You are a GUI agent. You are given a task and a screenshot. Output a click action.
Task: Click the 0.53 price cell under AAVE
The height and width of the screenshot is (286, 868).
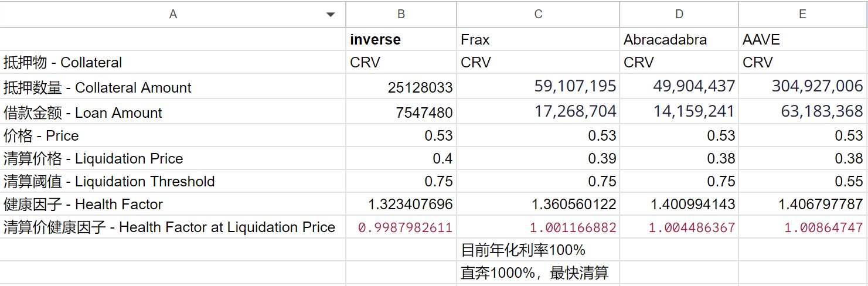[x=803, y=135]
